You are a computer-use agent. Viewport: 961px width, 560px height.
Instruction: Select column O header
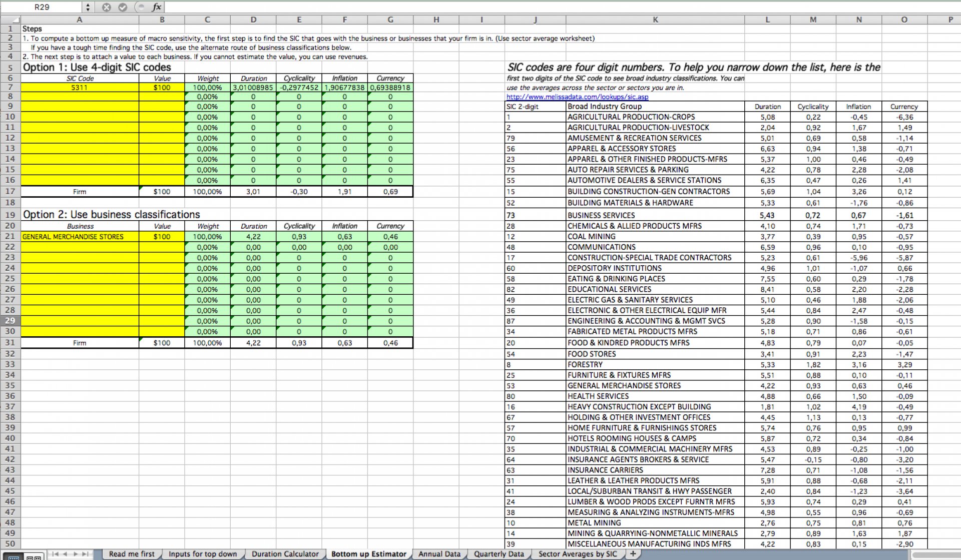click(904, 20)
